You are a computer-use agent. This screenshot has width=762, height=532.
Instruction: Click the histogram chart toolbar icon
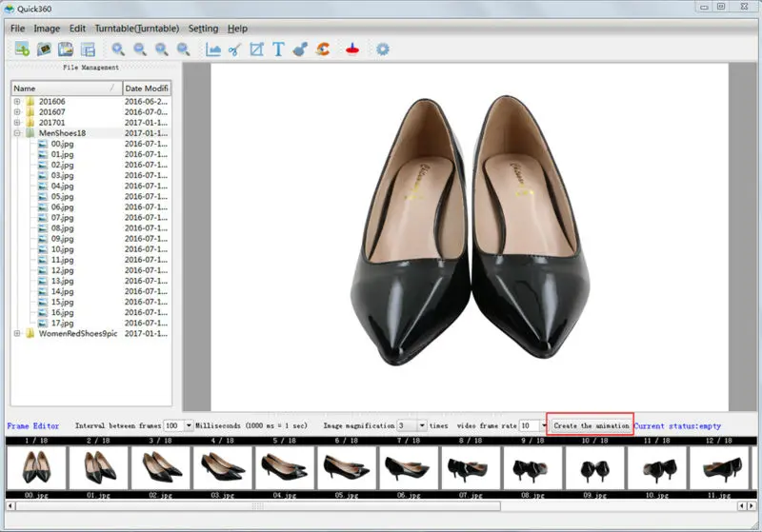click(213, 49)
